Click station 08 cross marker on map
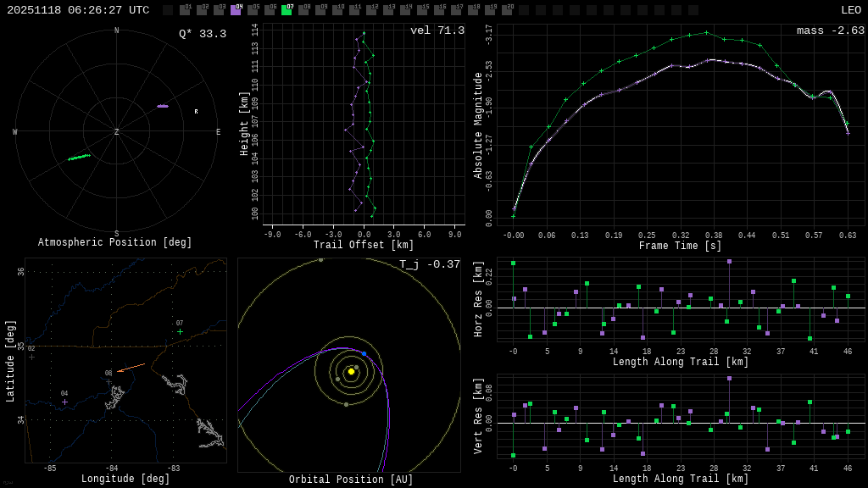 pos(108,381)
